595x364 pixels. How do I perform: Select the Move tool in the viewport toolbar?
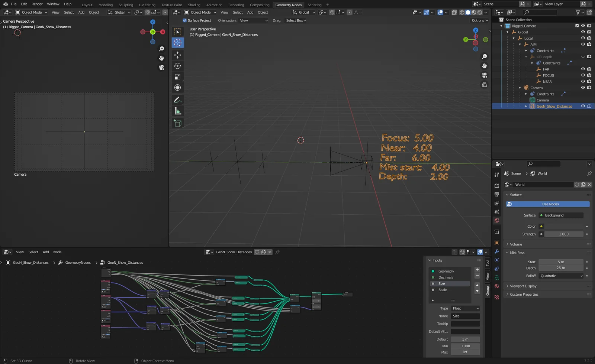177,55
